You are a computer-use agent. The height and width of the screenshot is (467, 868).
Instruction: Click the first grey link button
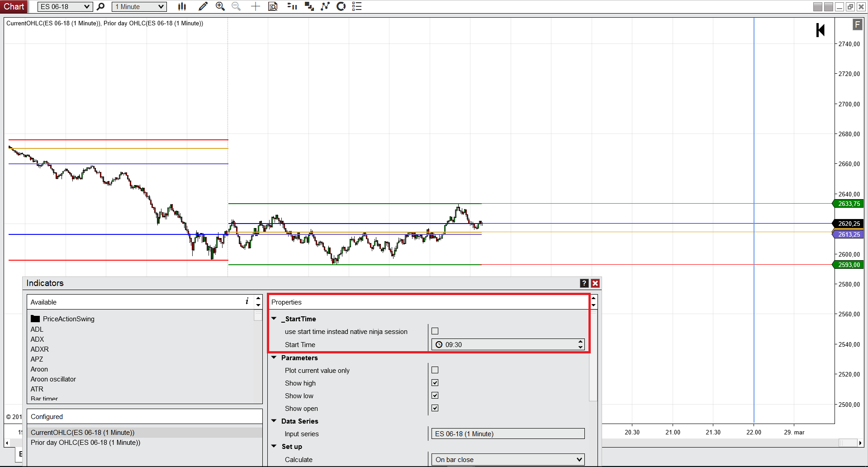pyautogui.click(x=817, y=7)
